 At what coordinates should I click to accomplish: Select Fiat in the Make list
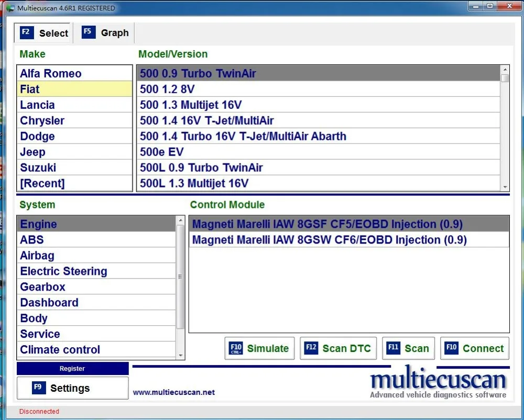coord(74,89)
